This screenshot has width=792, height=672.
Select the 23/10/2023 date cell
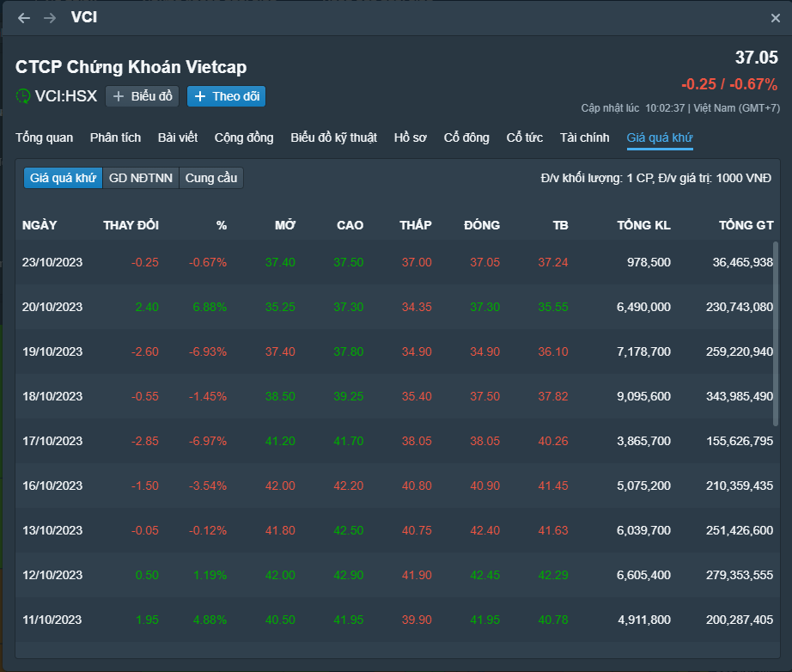(x=52, y=262)
